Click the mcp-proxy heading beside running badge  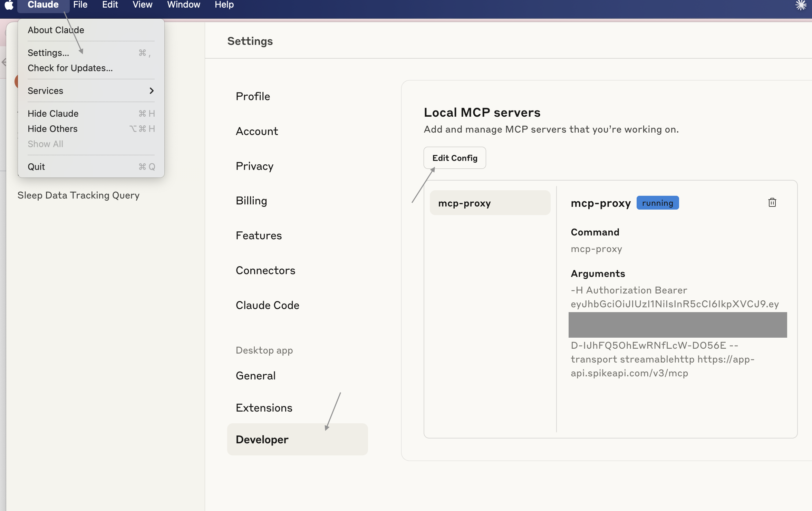point(601,203)
